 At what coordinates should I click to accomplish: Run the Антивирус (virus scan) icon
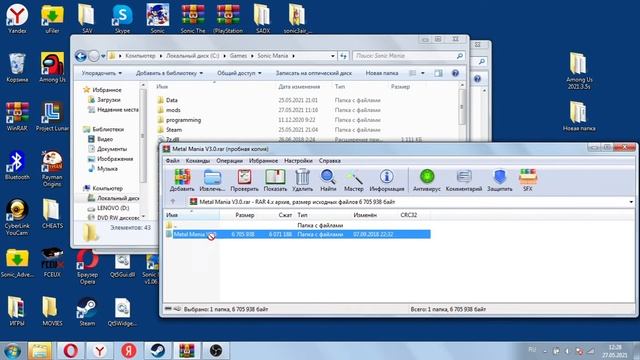427,180
